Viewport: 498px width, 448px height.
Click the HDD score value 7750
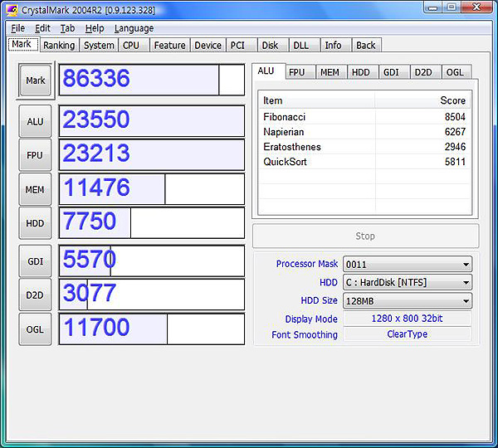pos(90,221)
